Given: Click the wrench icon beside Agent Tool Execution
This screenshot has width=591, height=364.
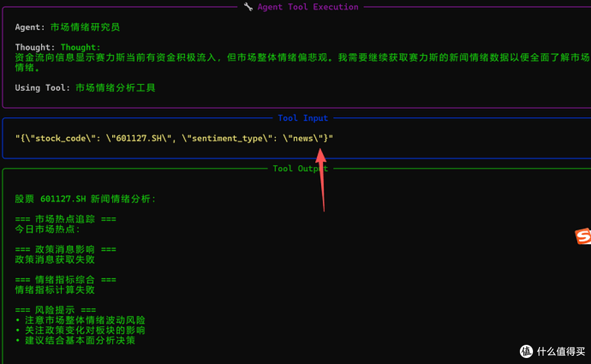Looking at the screenshot, I should pyautogui.click(x=248, y=7).
